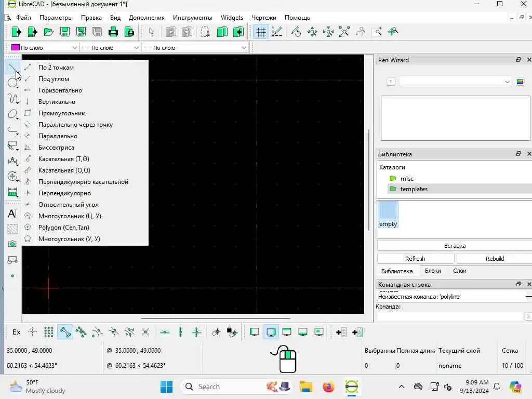Screen dimensions: 532x399
Task: Select the Block tool in left toolbar
Action: tap(12, 260)
